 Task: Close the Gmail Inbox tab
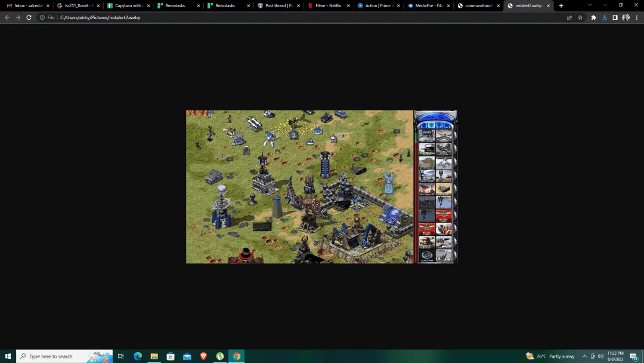[48, 6]
